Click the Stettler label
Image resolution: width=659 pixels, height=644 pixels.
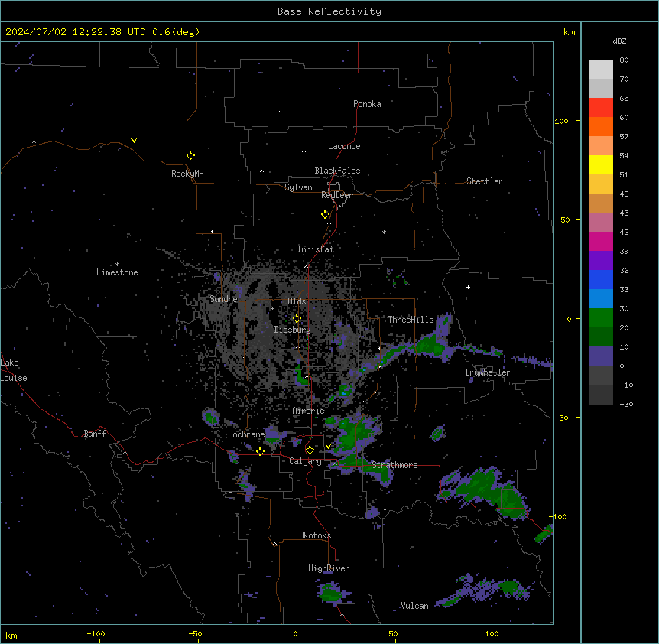tap(485, 181)
